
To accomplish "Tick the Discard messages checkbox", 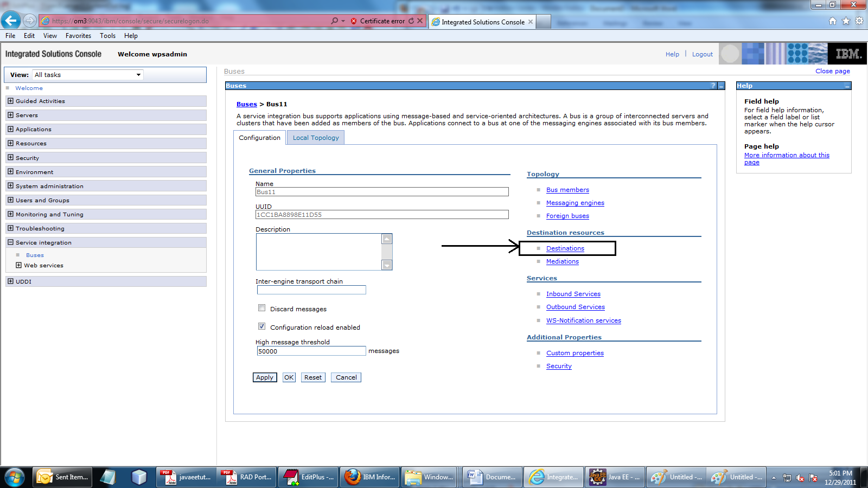I will pyautogui.click(x=262, y=308).
